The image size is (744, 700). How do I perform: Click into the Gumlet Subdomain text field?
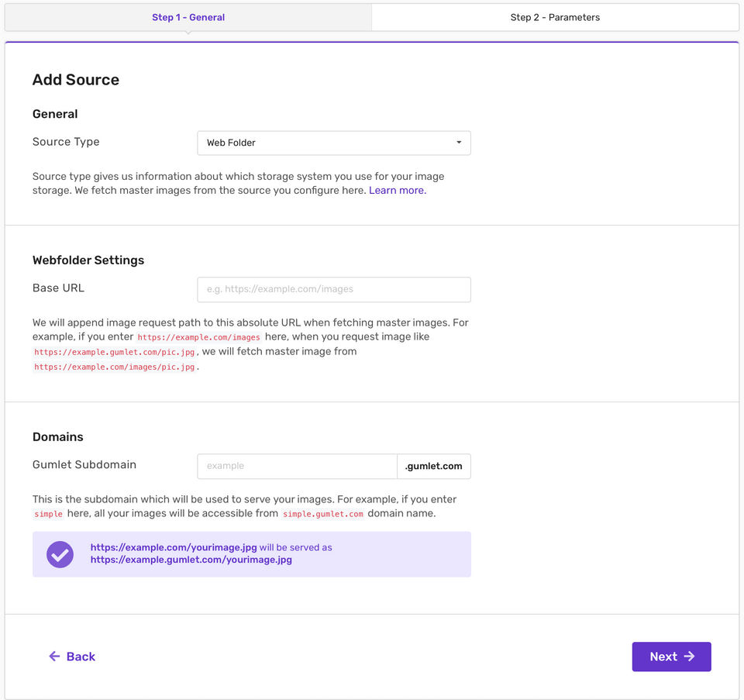(297, 466)
